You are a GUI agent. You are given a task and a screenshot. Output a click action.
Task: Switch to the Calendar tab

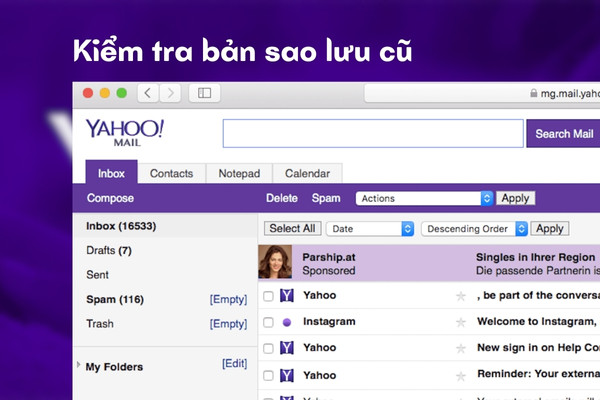307,173
